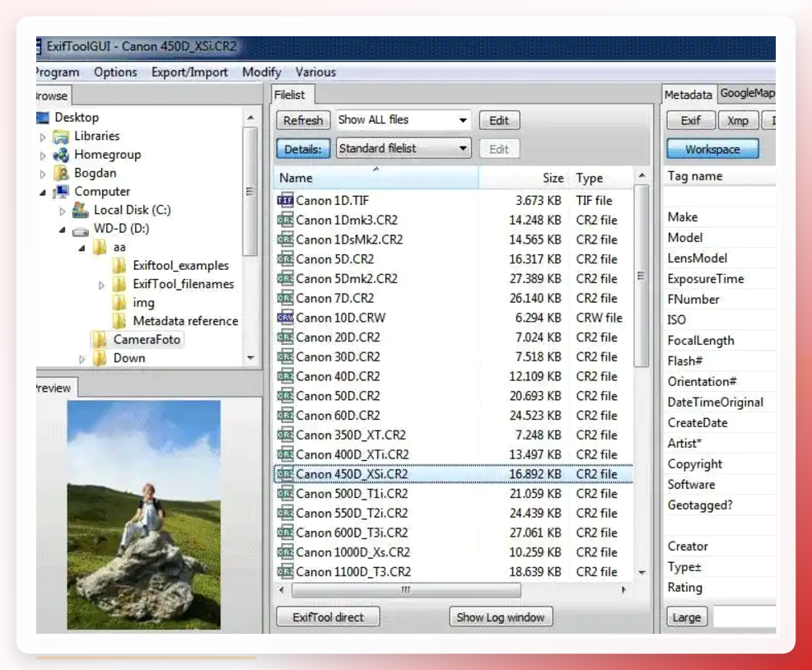Click the CR2 icon of Canon 350D_XT.CR2

[x=285, y=435]
